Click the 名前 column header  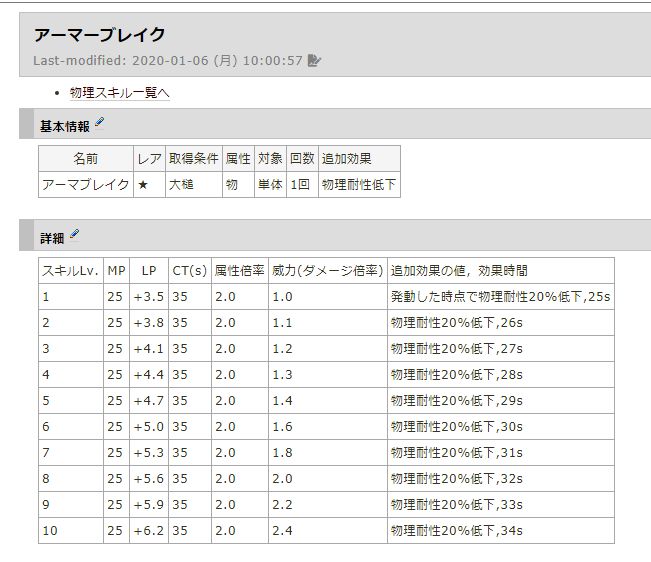(86, 159)
